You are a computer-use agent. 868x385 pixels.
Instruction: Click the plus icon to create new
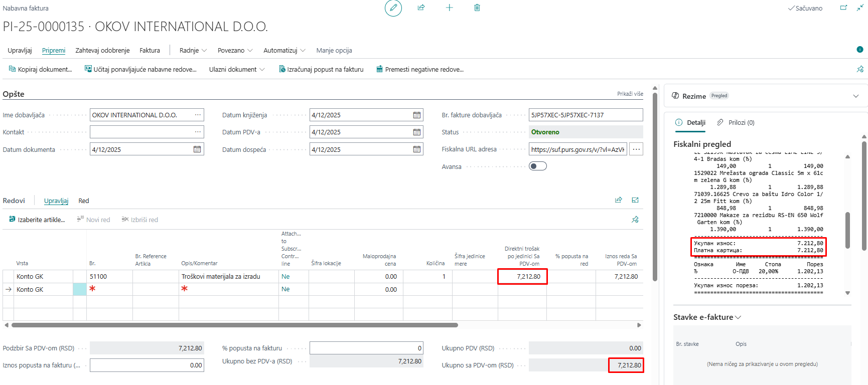point(449,8)
